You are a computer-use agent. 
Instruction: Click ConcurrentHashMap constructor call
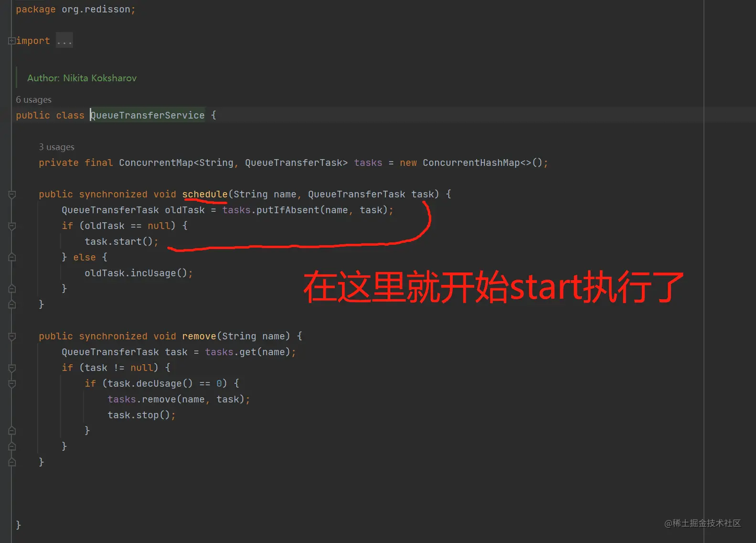(482, 163)
